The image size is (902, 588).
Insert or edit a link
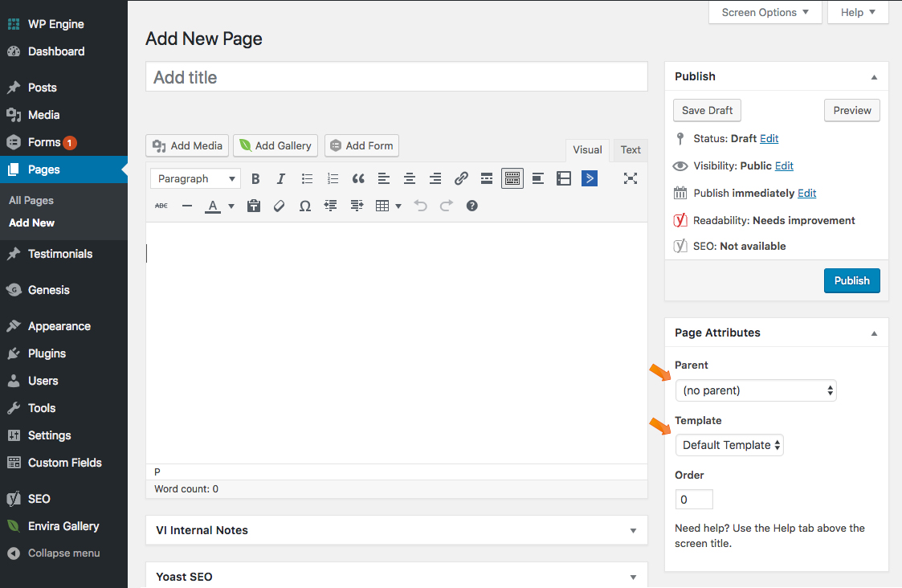pyautogui.click(x=461, y=179)
